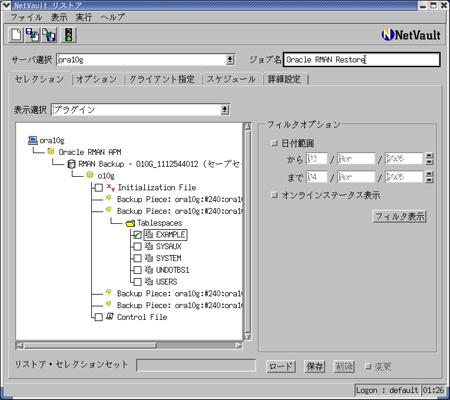Enable the オンラインステータス表示 checkbox
This screenshot has width=450, height=400.
point(274,195)
